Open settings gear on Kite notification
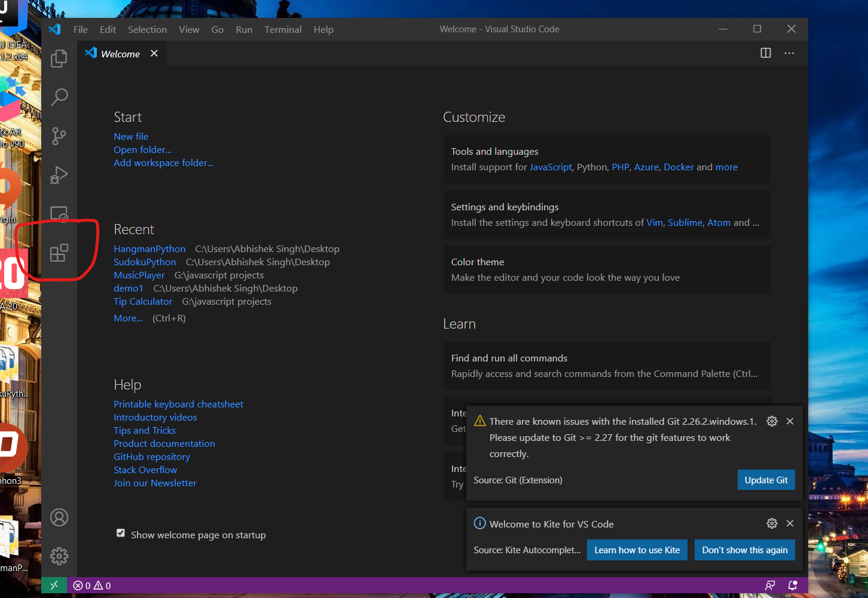The width and height of the screenshot is (868, 598). point(772,523)
